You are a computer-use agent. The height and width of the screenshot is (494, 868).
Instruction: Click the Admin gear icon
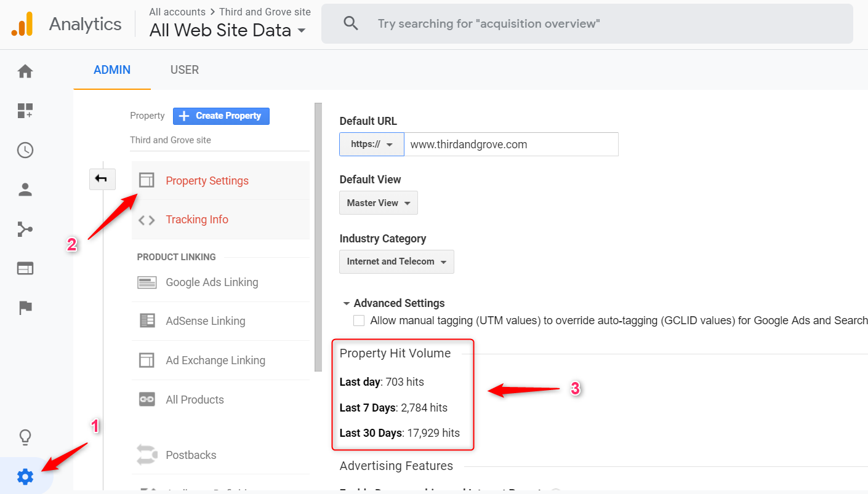pyautogui.click(x=25, y=476)
